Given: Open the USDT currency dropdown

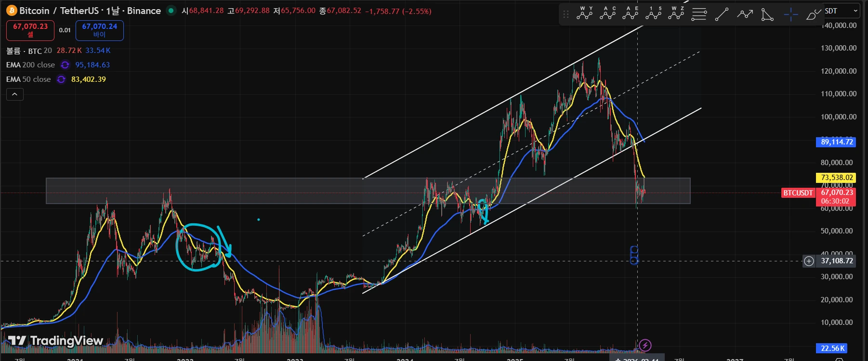Looking at the screenshot, I should click(842, 11).
